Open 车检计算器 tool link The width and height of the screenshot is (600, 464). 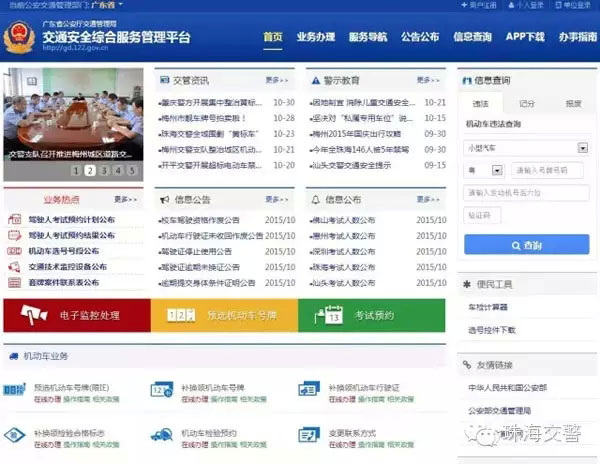click(488, 307)
